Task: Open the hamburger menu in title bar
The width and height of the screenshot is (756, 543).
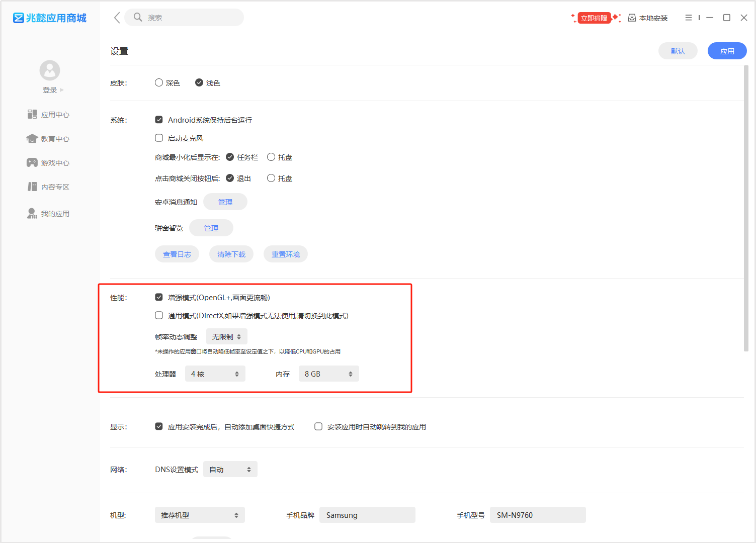Action: pos(689,18)
